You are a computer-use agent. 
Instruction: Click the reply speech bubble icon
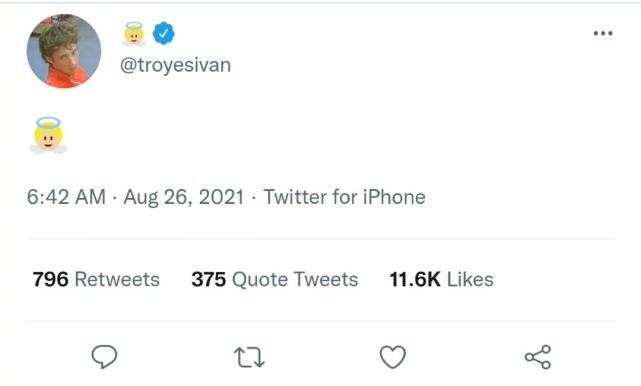click(x=104, y=357)
